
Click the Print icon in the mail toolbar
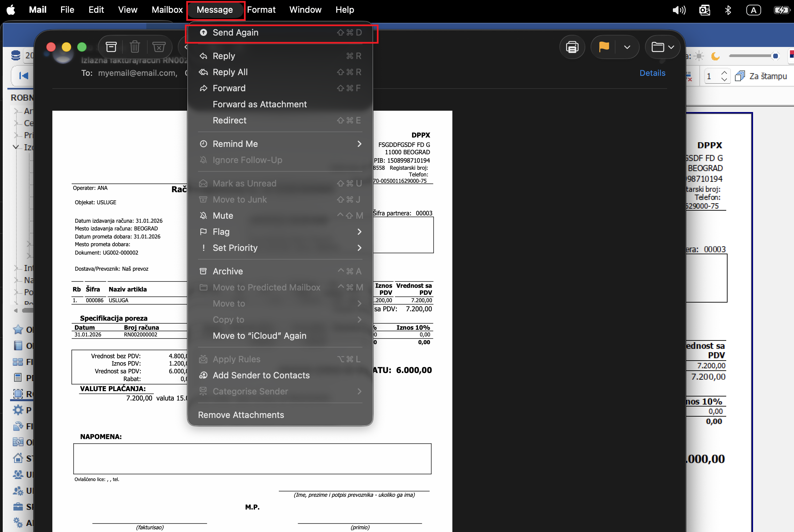pyautogui.click(x=572, y=47)
